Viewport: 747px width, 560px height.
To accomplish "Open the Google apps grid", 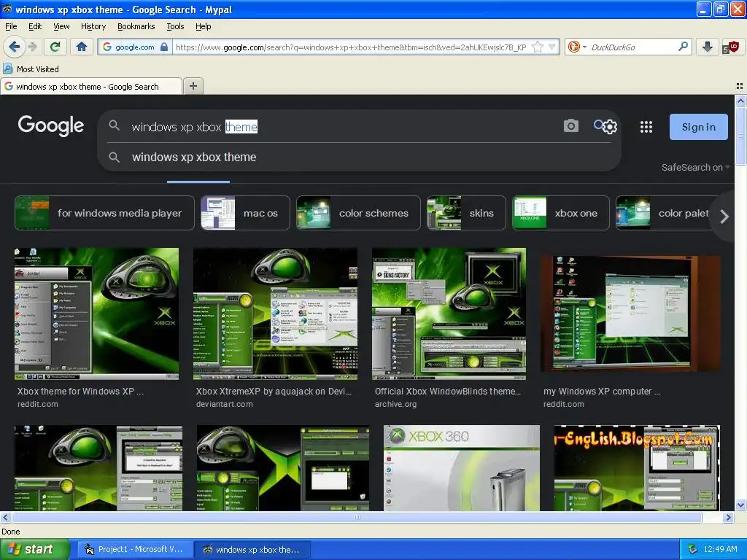I will [646, 127].
